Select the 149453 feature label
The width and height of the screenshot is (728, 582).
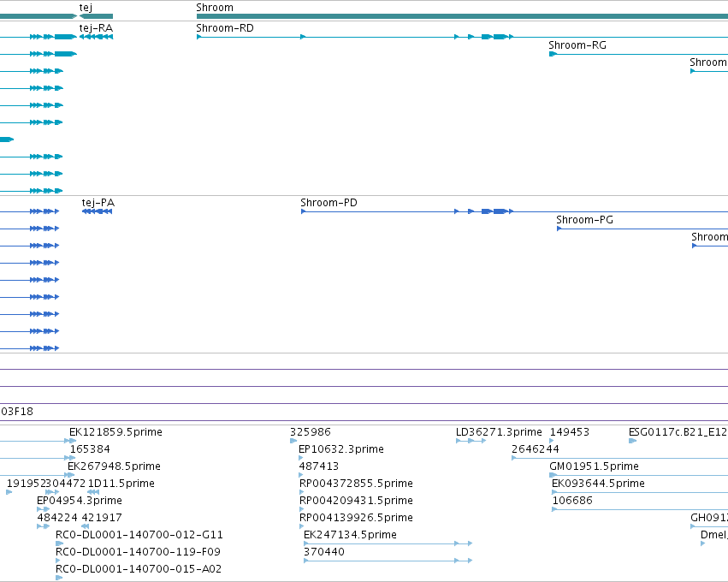[x=570, y=432]
